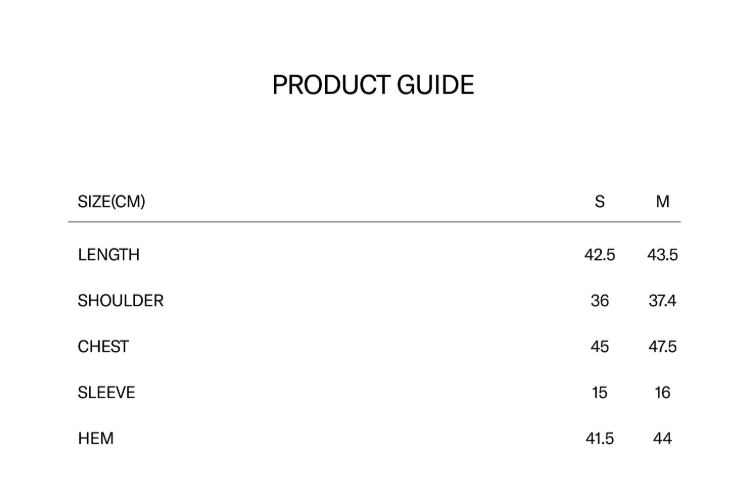Click the 42.5 length value for S
This screenshot has height=487, width=735.
click(x=600, y=255)
